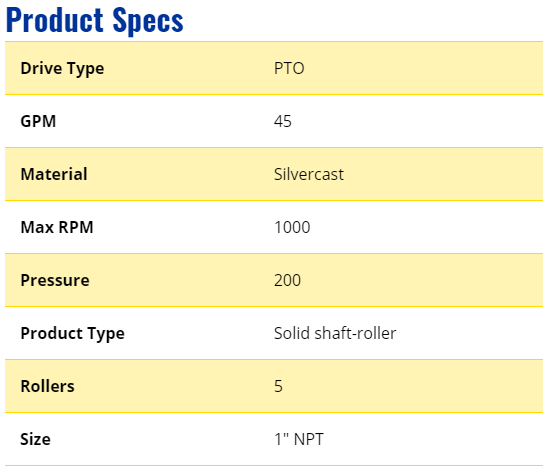Click the Product Specs heading
548x473 pixels.
tap(94, 21)
